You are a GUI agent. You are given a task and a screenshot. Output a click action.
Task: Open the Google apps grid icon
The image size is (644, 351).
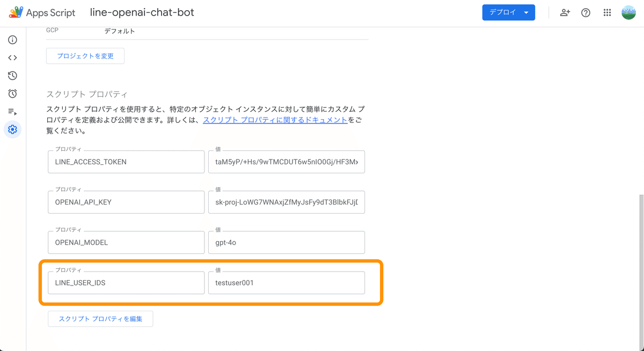(608, 12)
